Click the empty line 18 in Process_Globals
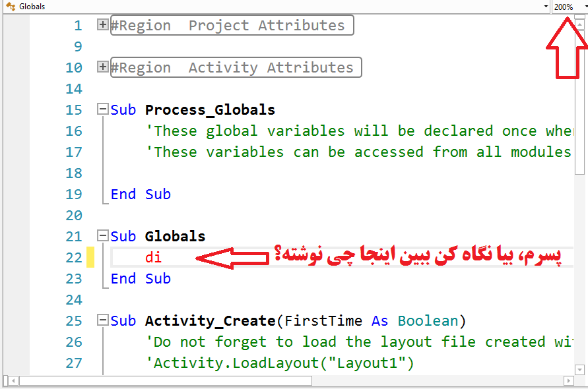 [x=264, y=173]
